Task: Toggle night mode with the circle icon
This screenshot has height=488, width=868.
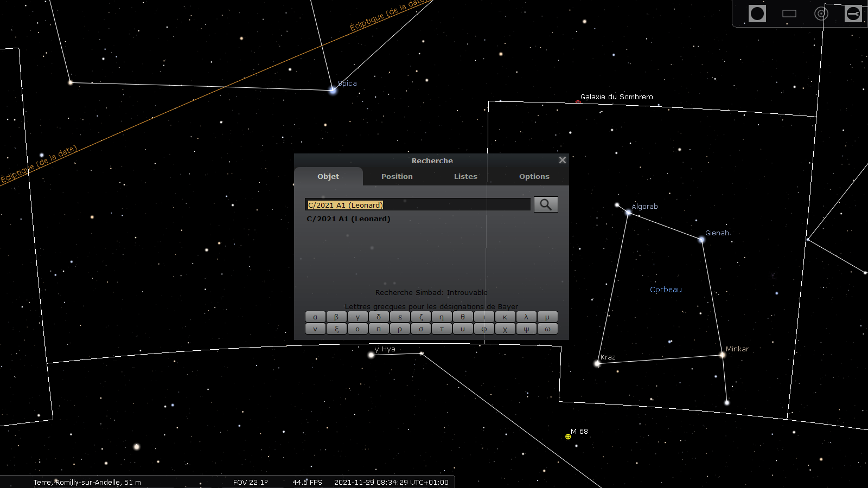Action: (x=757, y=14)
